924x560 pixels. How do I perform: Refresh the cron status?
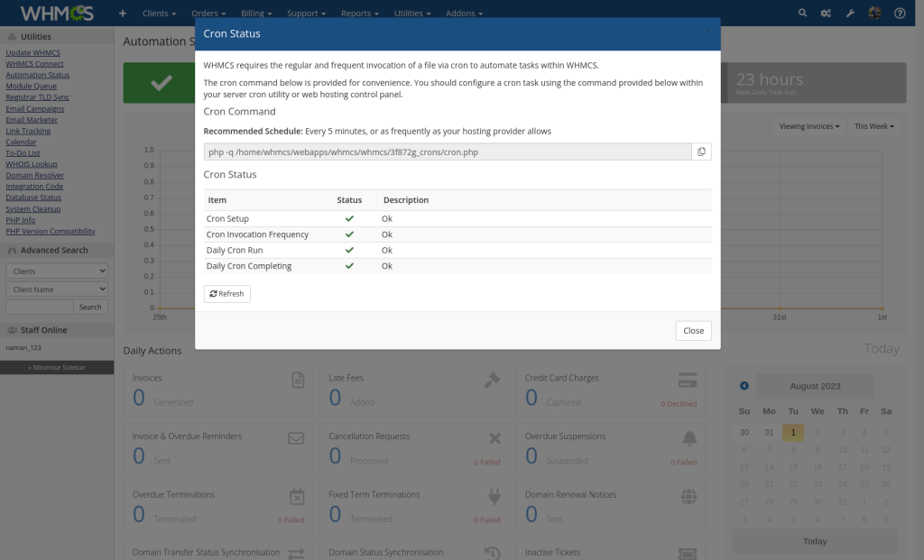[x=226, y=294]
